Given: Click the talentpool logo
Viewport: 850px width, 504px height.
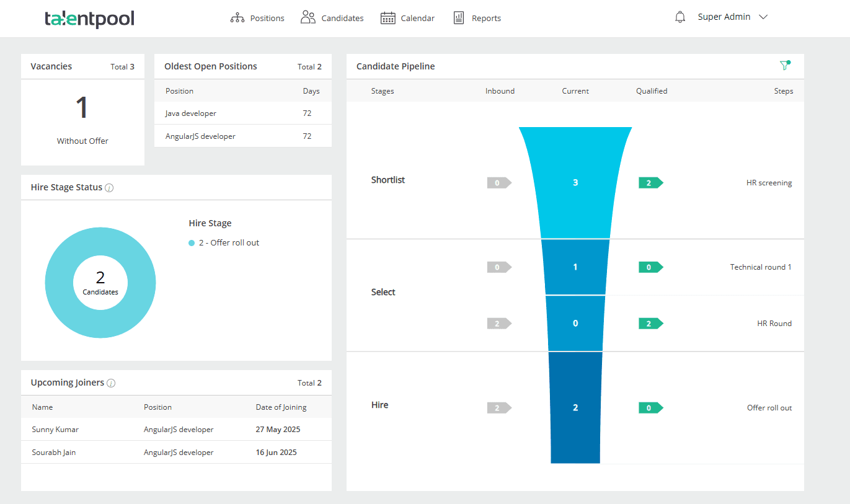Looking at the screenshot, I should tap(89, 19).
